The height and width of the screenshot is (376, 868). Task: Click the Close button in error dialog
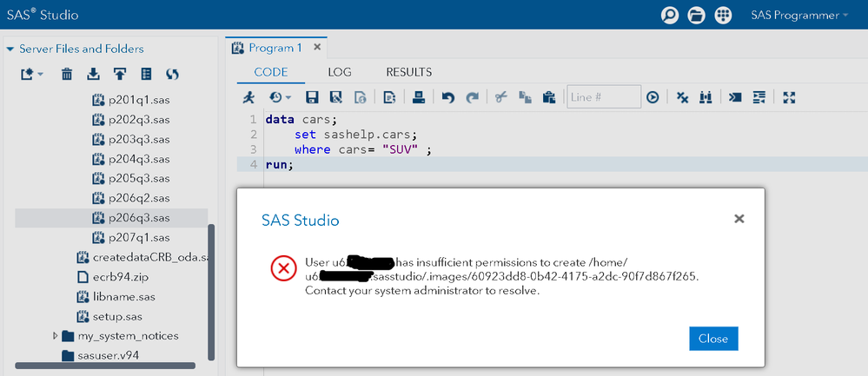[713, 338]
